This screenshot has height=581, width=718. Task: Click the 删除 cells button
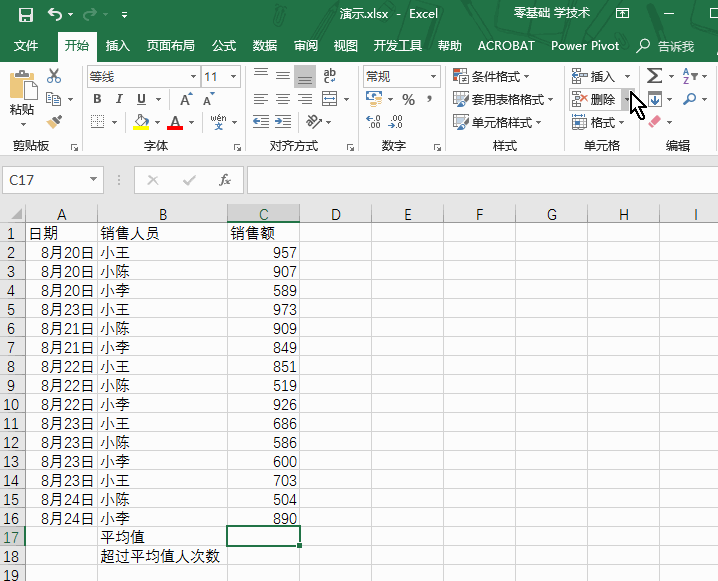tap(594, 99)
